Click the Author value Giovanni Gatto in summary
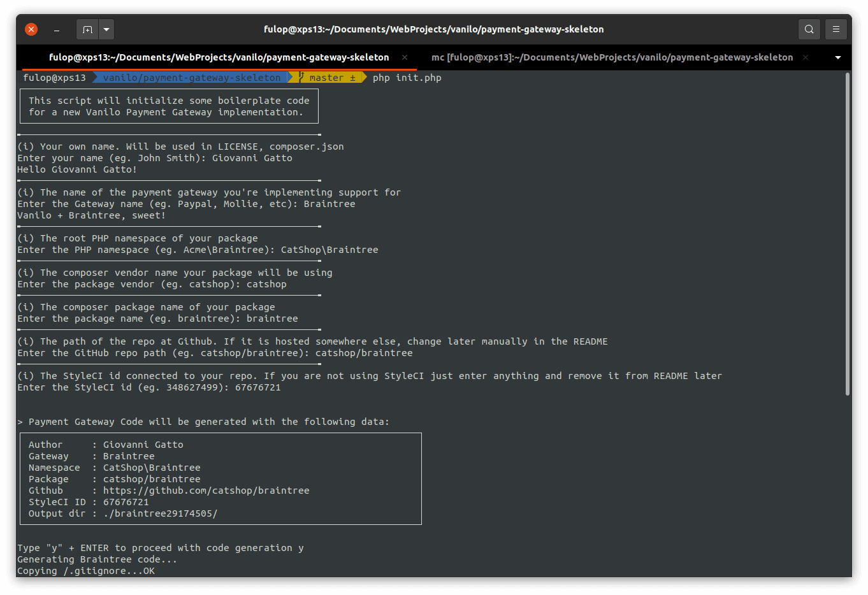 143,445
